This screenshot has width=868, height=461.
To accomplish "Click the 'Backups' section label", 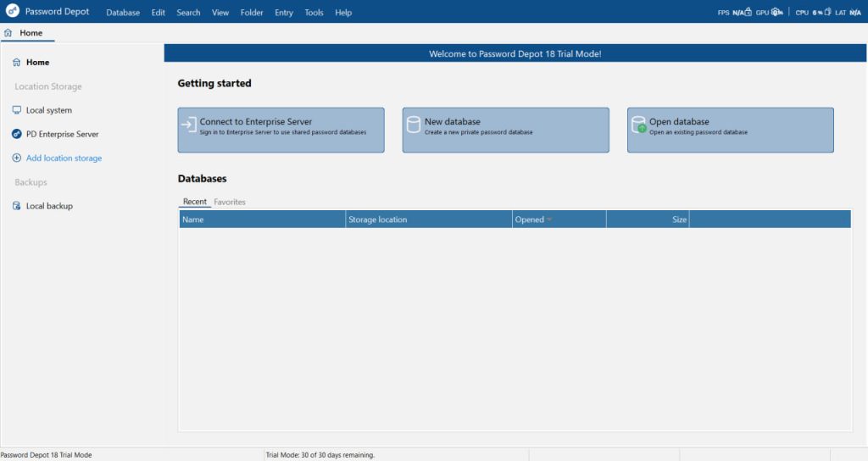I will [31, 182].
